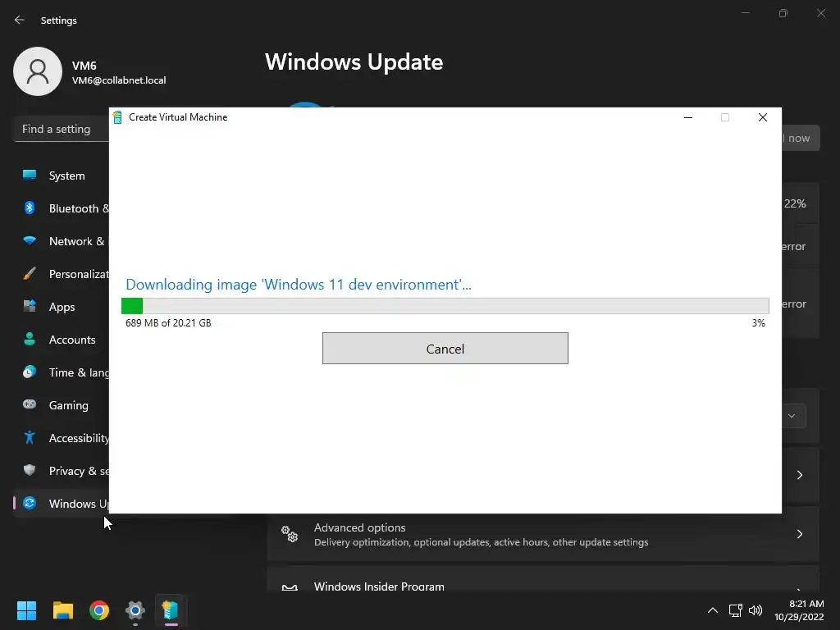Open the pause updates dropdown in Settings
840x630 pixels.
tap(793, 416)
